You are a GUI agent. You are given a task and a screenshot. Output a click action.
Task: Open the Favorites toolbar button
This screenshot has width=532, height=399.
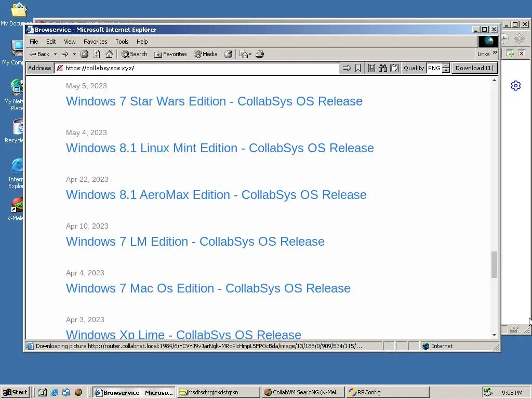[x=170, y=54]
